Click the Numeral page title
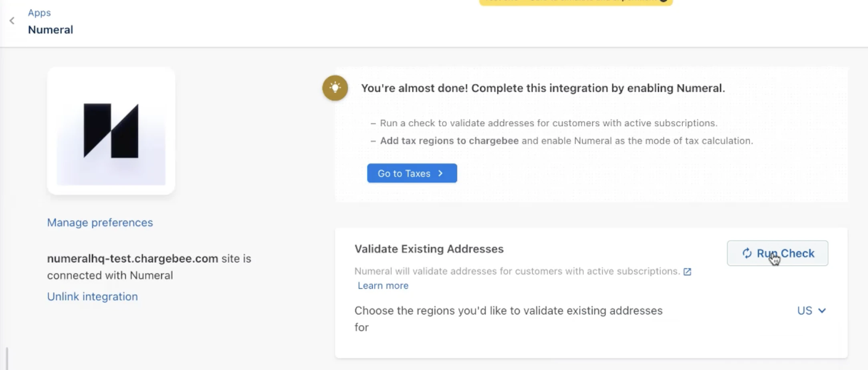The image size is (868, 370). click(50, 30)
